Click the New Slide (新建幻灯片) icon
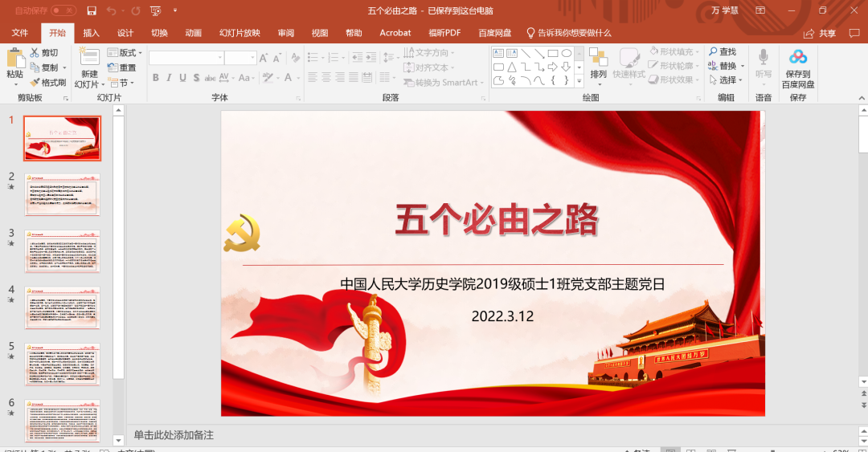Screen dimensions: 868x452 click(x=89, y=58)
